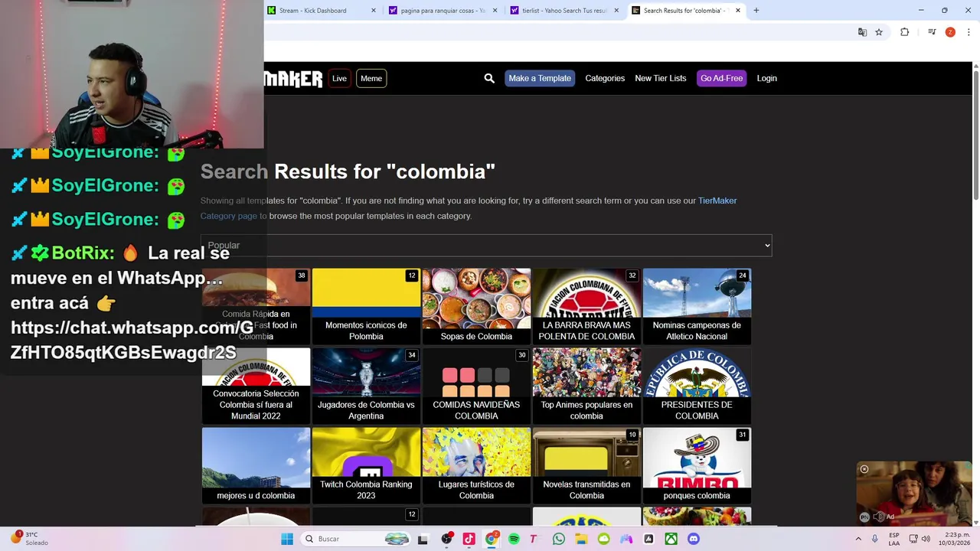Close the Search Results for 'colombia' tab

click(x=738, y=11)
